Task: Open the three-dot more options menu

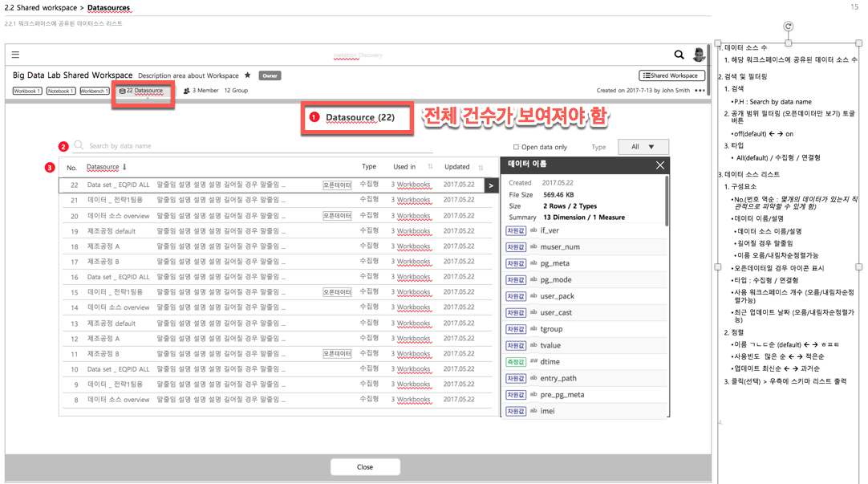Action: point(700,90)
